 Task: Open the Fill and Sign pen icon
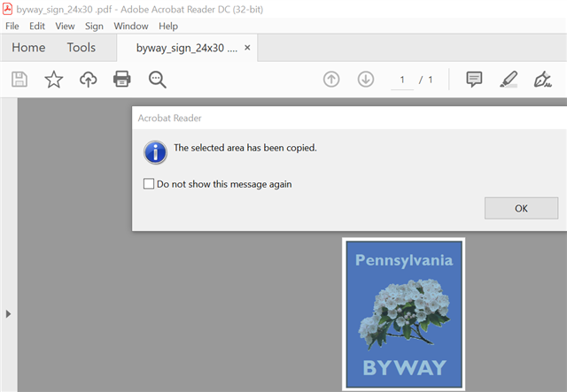pyautogui.click(x=542, y=79)
